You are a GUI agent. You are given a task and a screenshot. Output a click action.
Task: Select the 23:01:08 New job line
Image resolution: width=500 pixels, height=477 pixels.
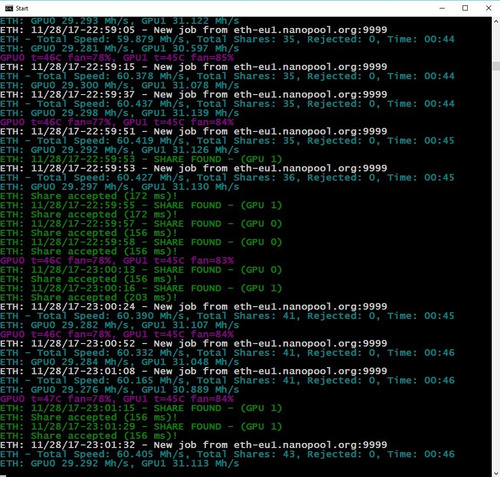[194, 371]
